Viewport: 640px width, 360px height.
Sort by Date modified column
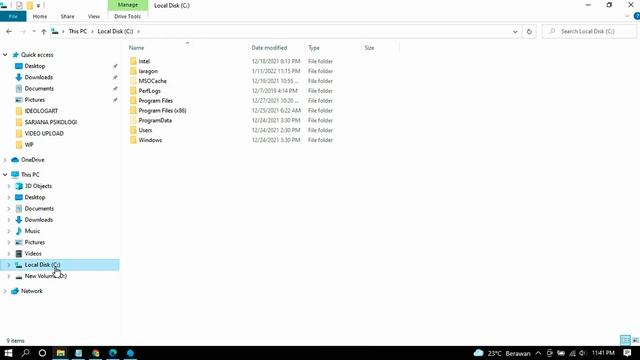(x=276, y=48)
